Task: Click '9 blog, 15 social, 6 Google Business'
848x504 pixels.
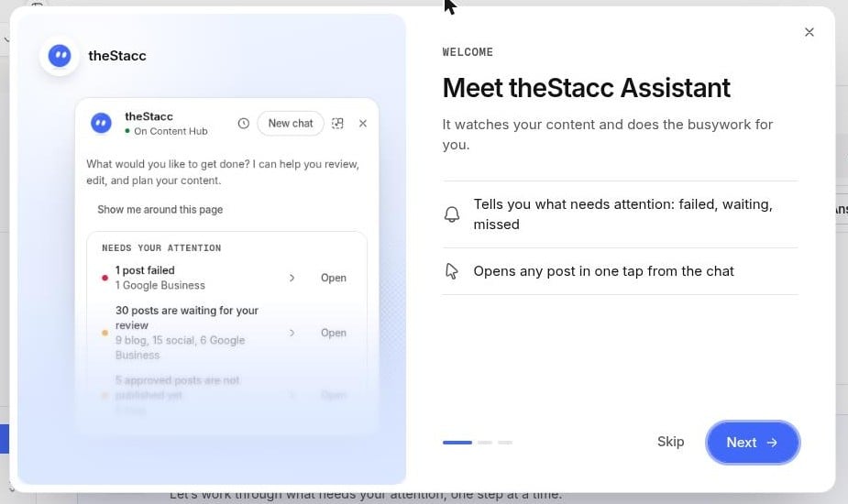Action: click(180, 347)
